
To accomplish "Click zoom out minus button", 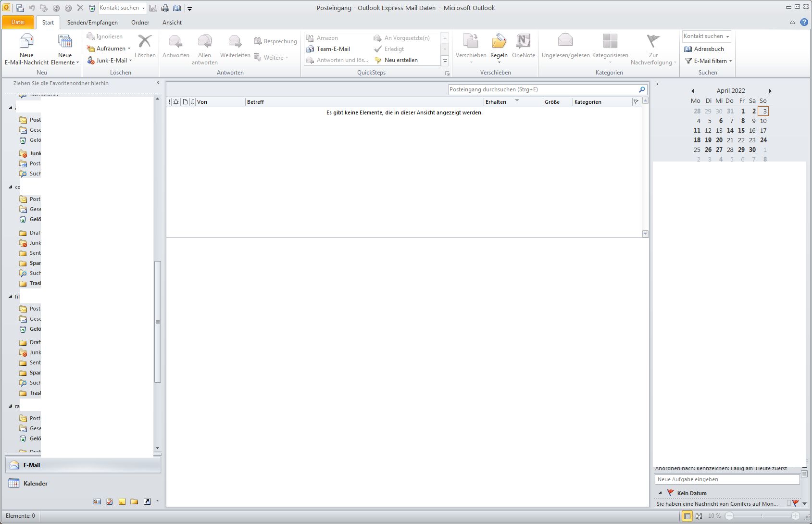I will 729,516.
